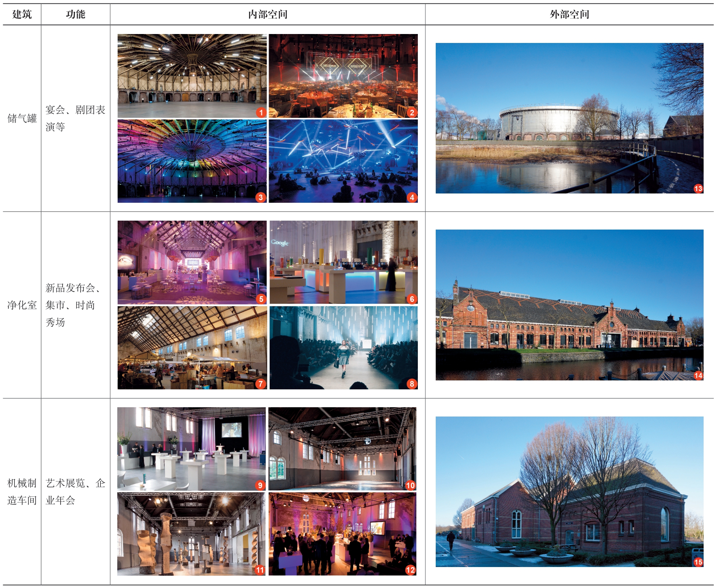This screenshot has width=716, height=588.
Task: Click the 功能 column header
Action: (75, 14)
